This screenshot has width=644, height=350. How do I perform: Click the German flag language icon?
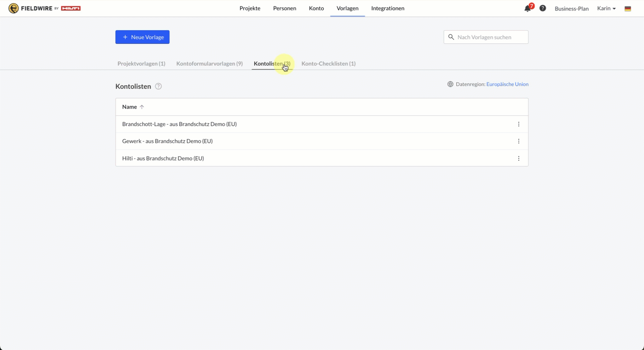point(627,9)
